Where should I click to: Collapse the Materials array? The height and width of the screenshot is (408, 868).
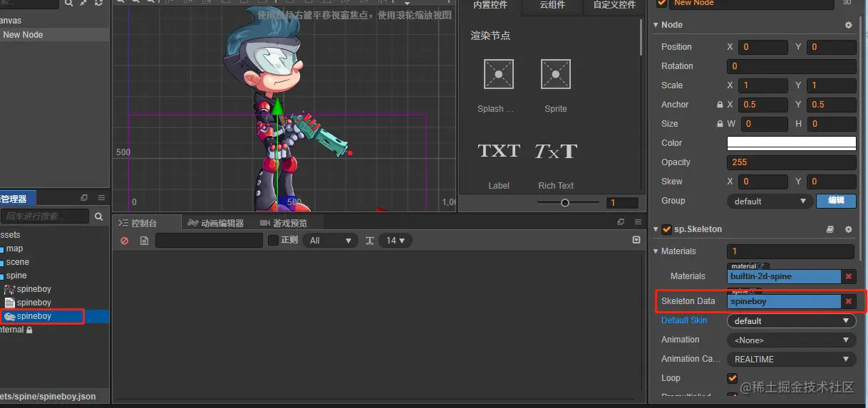(656, 251)
